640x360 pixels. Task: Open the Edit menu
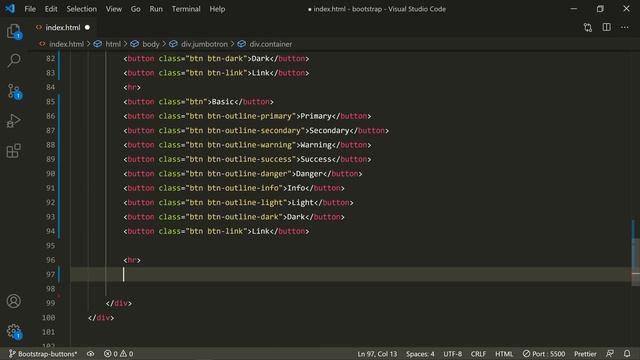[51, 9]
